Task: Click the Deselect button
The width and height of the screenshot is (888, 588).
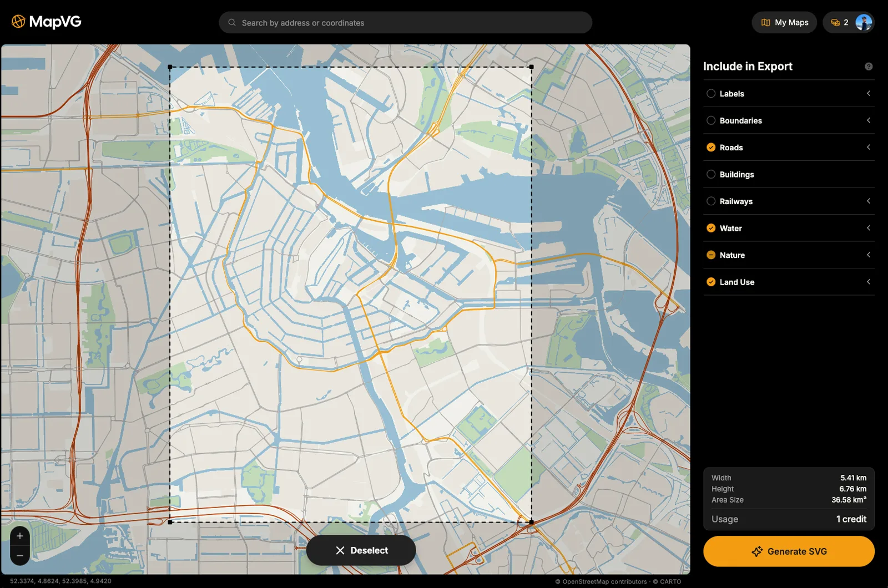Action: click(361, 550)
